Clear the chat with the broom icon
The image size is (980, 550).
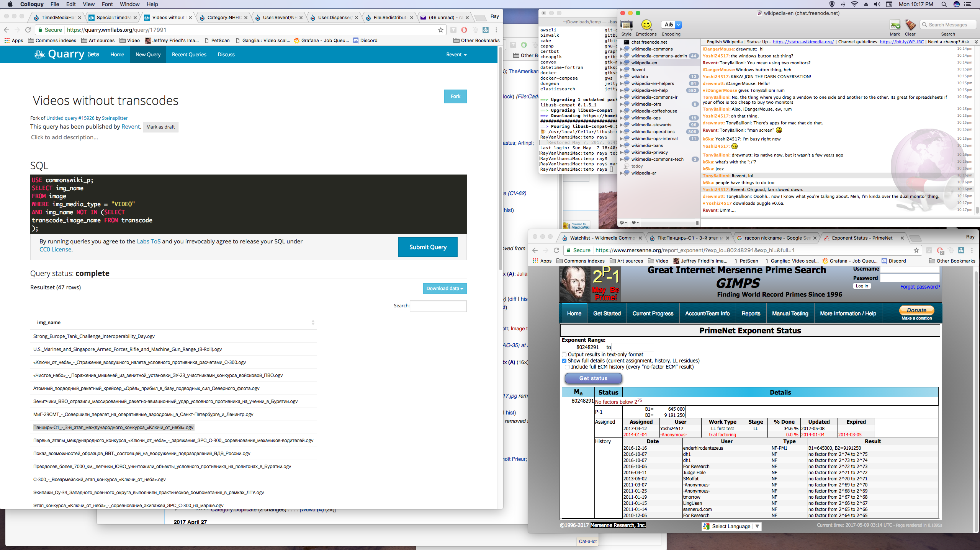click(x=910, y=25)
